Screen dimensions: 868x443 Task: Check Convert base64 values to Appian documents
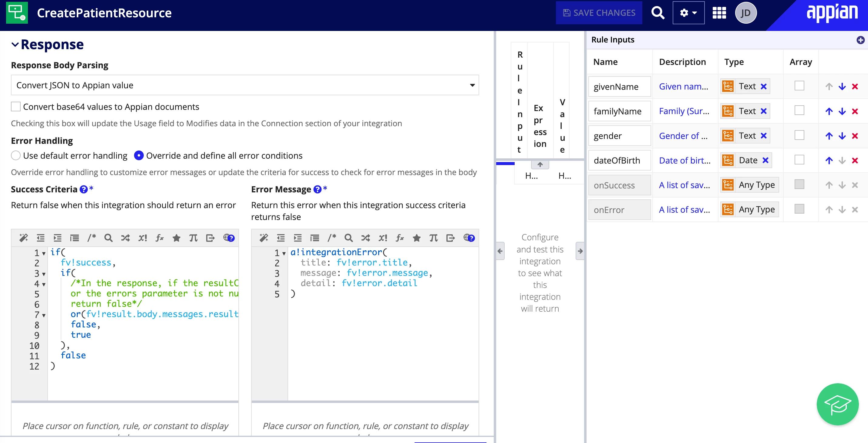coord(16,107)
